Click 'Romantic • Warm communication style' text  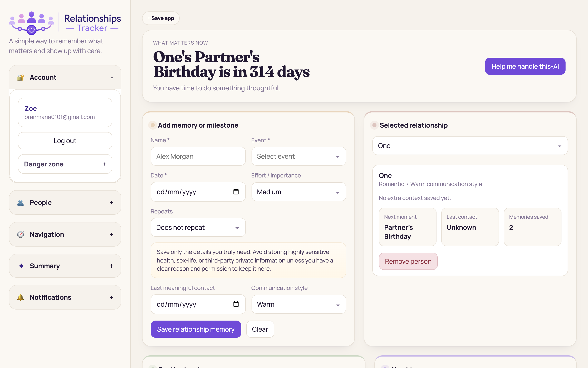[430, 184]
